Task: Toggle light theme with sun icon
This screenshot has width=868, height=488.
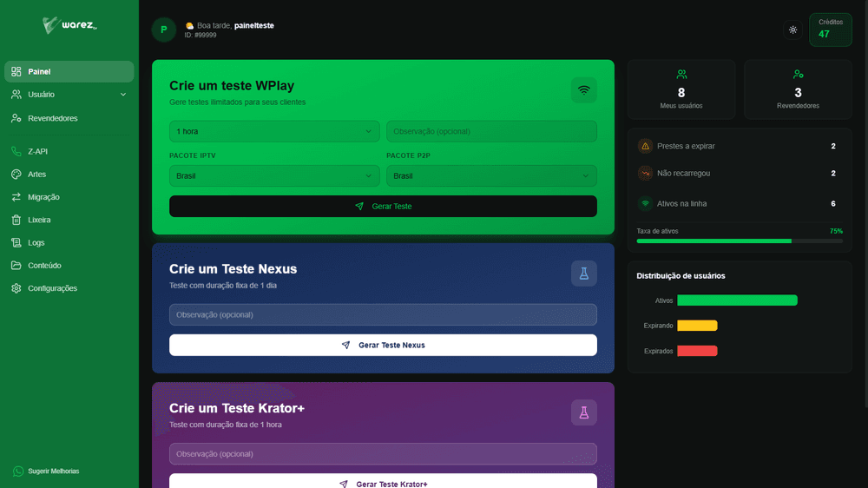Action: [792, 30]
